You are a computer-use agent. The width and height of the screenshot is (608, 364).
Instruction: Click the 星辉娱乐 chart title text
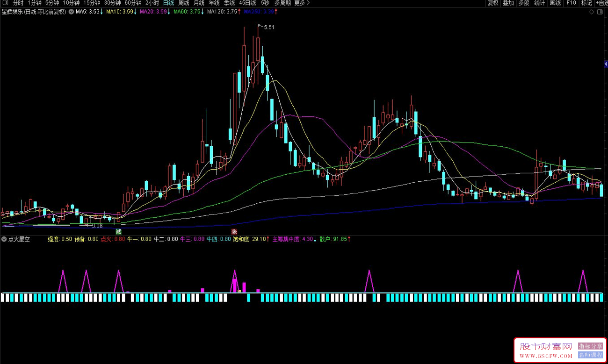(34, 12)
